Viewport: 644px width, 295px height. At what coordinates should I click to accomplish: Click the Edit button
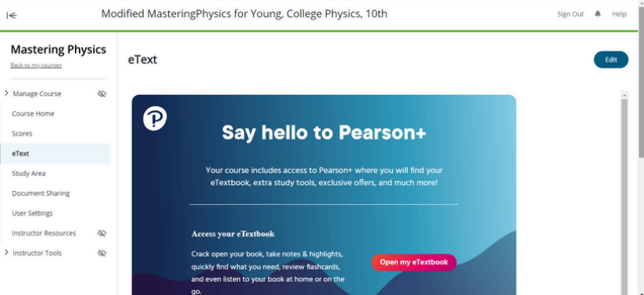610,59
